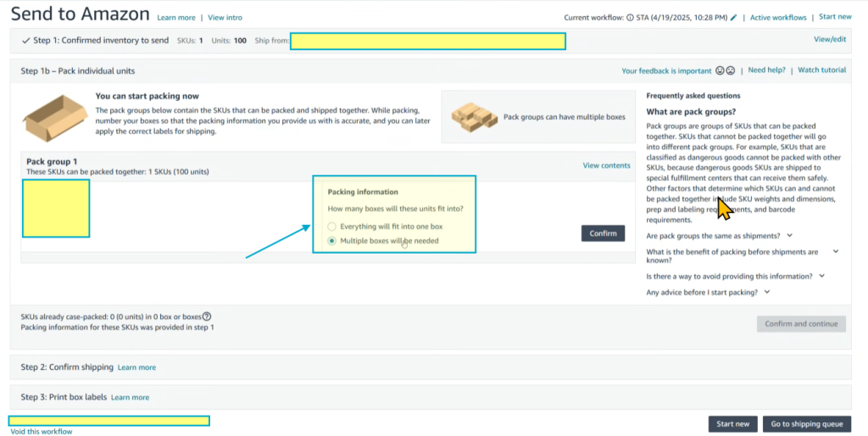Open Step 1 View/edit link
Image resolution: width=868 pixels, height=436 pixels.
[829, 39]
